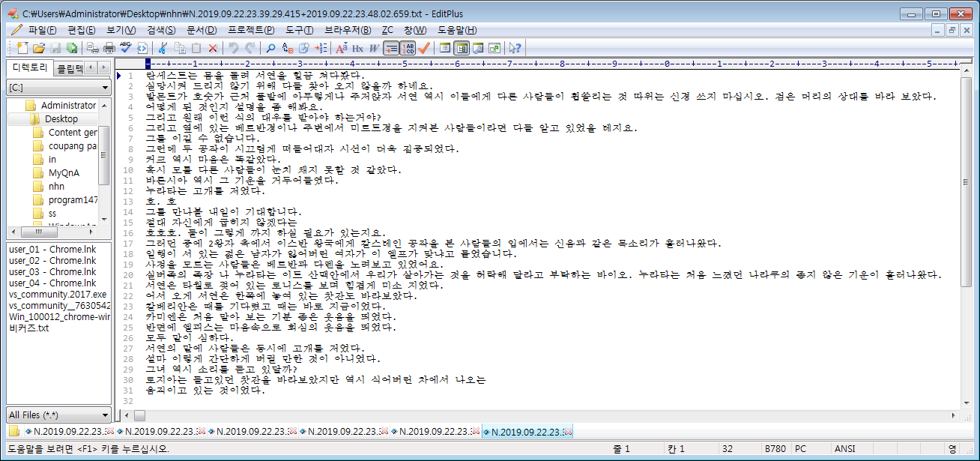Open the All Files (*.*) filter dropdown
980x461 pixels.
(58, 415)
